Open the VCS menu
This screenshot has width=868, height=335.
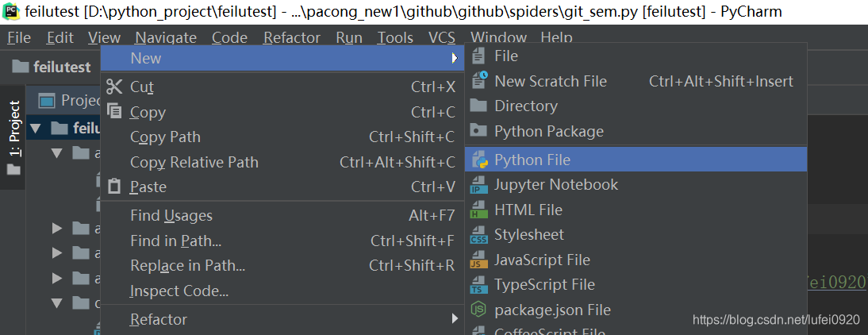[x=442, y=37]
